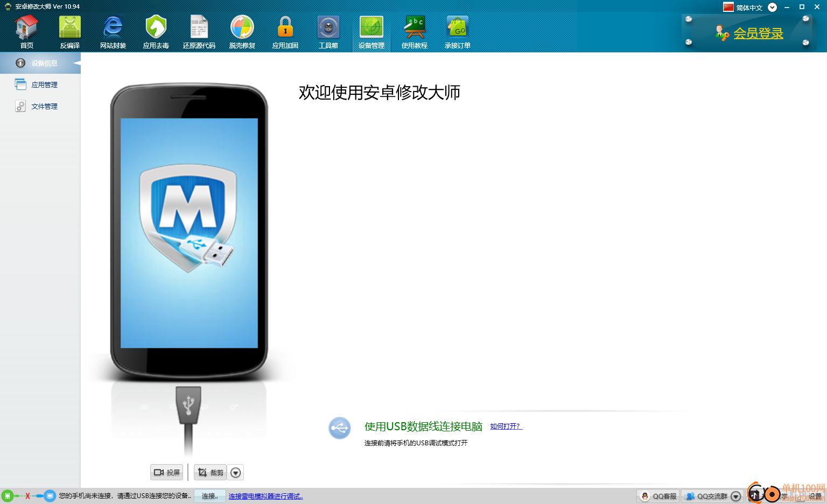Open 连接雷电模拟器进行调试 link
This screenshot has height=504, width=827.
tap(266, 496)
